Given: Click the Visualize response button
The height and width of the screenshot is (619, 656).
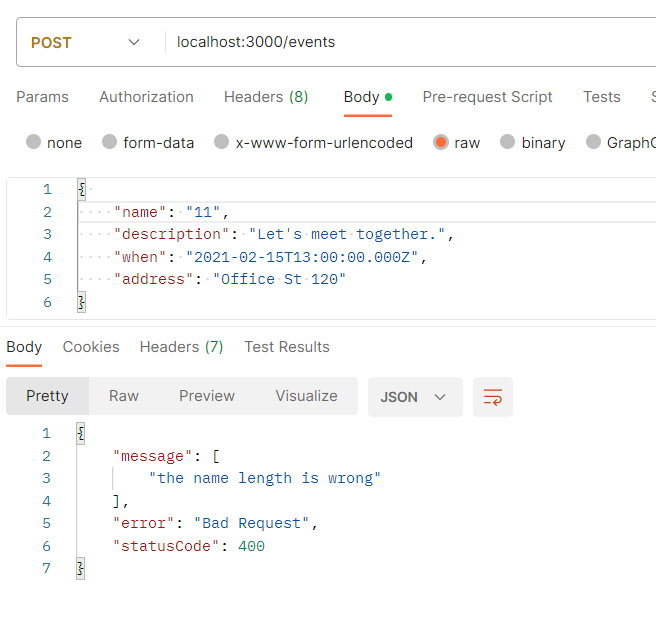Looking at the screenshot, I should (x=306, y=396).
